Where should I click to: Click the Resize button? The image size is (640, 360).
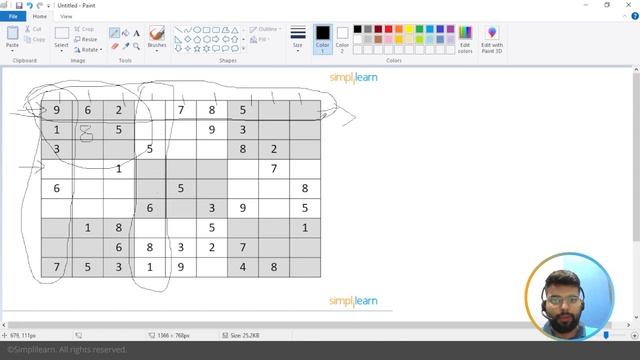click(86, 39)
